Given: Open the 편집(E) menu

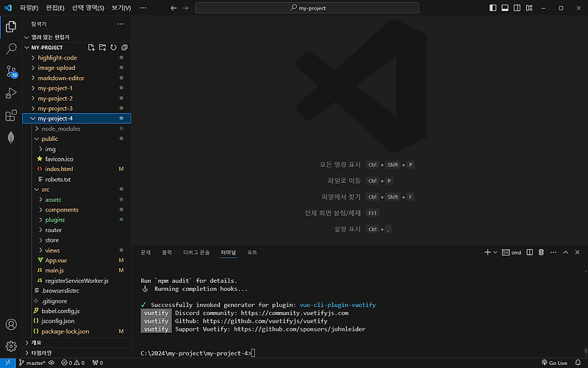Looking at the screenshot, I should tap(55, 8).
